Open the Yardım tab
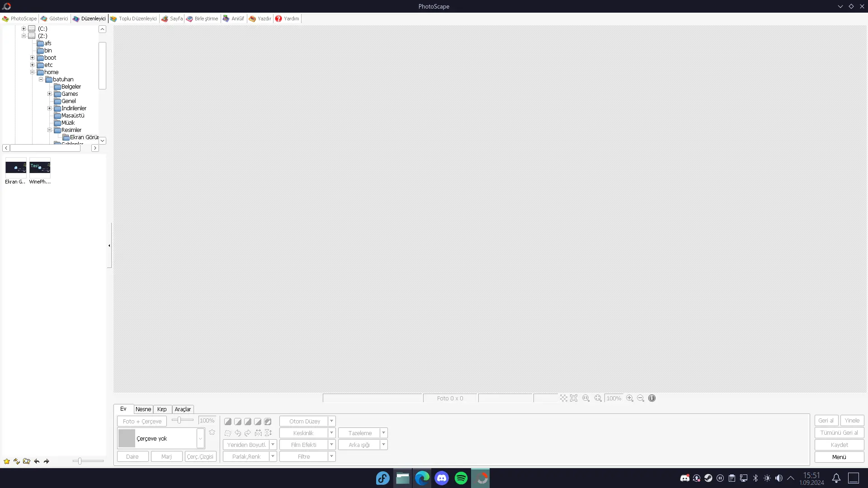The width and height of the screenshot is (868, 488). 287,19
